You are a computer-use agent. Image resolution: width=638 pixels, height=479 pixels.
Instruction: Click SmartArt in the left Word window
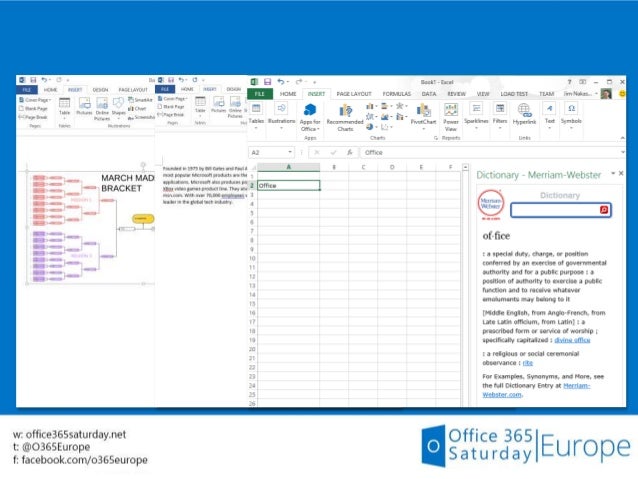pyautogui.click(x=140, y=100)
